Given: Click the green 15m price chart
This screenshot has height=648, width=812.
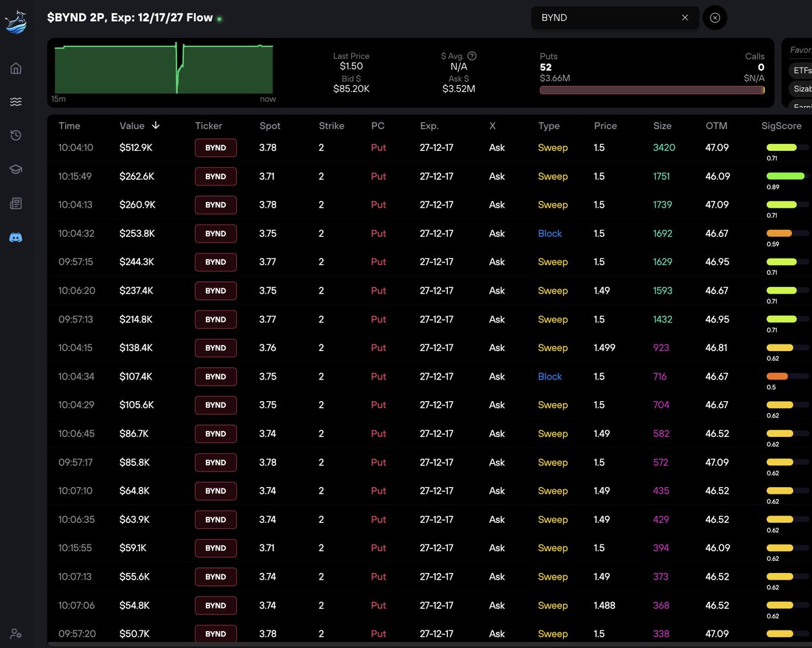Looking at the screenshot, I should tap(164, 69).
